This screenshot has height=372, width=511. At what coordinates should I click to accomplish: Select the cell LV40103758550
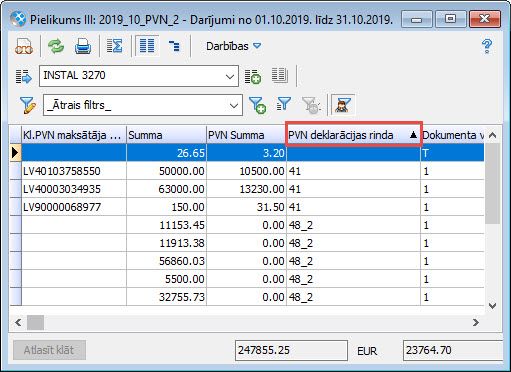pyautogui.click(x=74, y=171)
